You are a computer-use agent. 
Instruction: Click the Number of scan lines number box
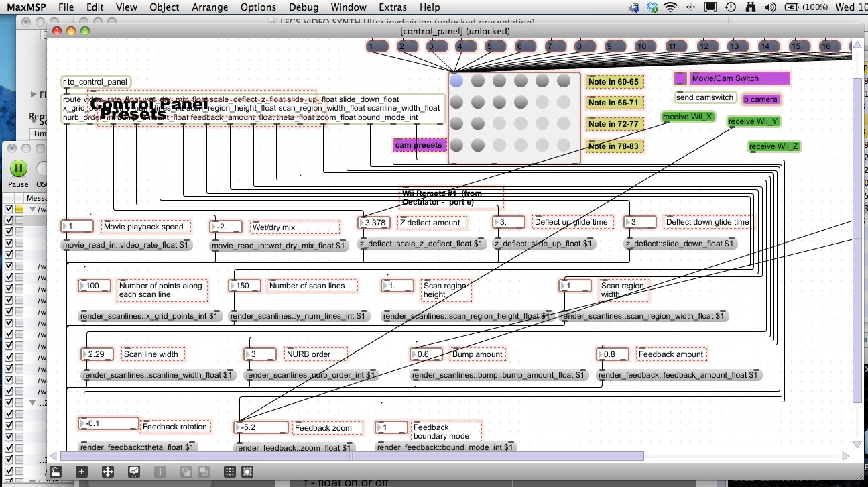[x=245, y=286]
